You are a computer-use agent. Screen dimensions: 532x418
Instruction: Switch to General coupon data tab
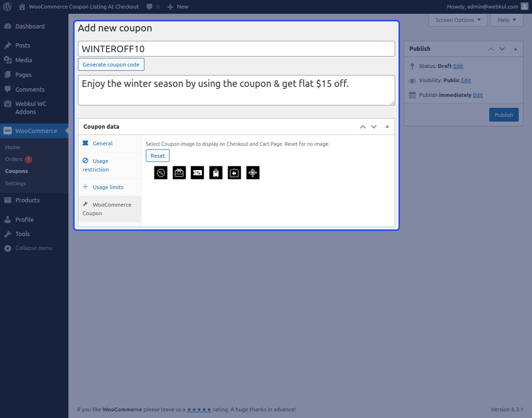[110, 143]
